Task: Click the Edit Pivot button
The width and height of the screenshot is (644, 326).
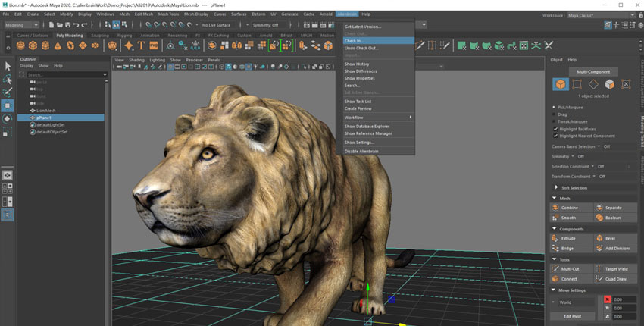Action: click(572, 316)
